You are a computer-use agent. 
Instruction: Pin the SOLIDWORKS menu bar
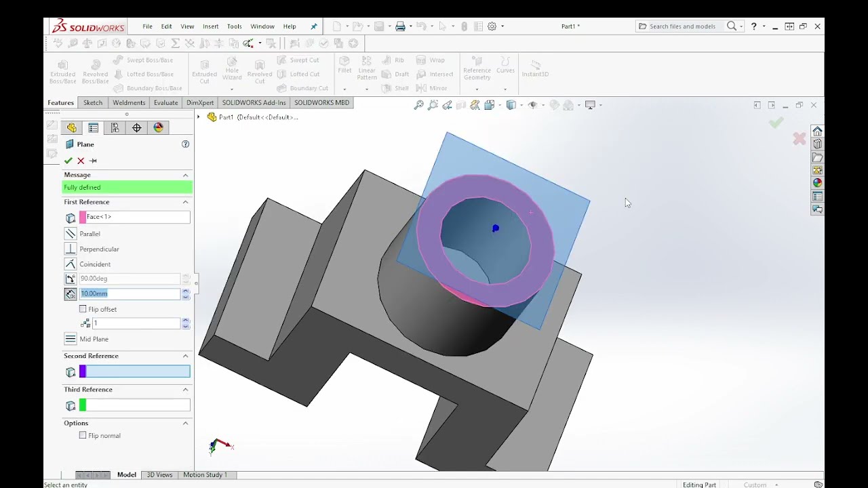(313, 26)
